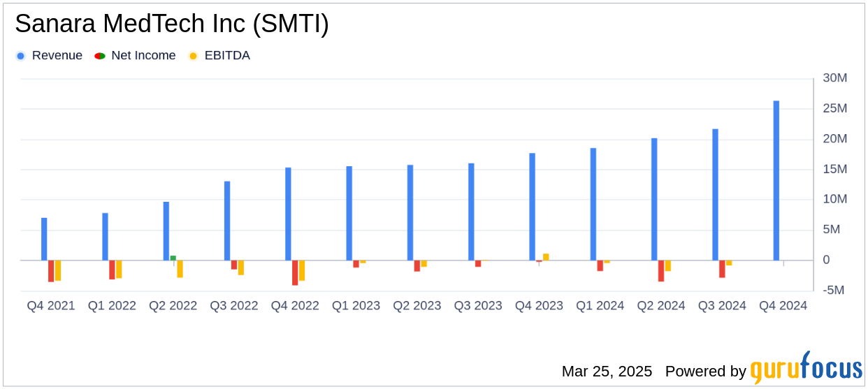Click the 25M y-axis value
This screenshot has height=389, width=868.
coord(834,109)
